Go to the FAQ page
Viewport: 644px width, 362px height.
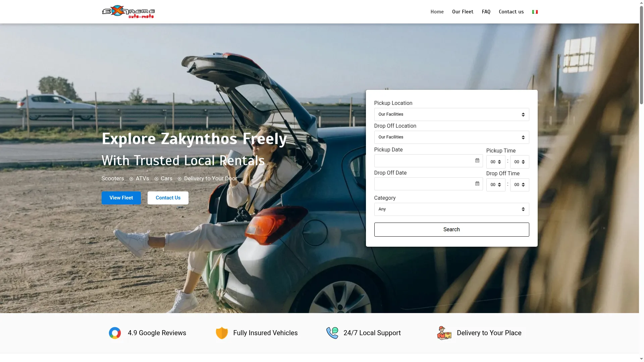pyautogui.click(x=486, y=12)
